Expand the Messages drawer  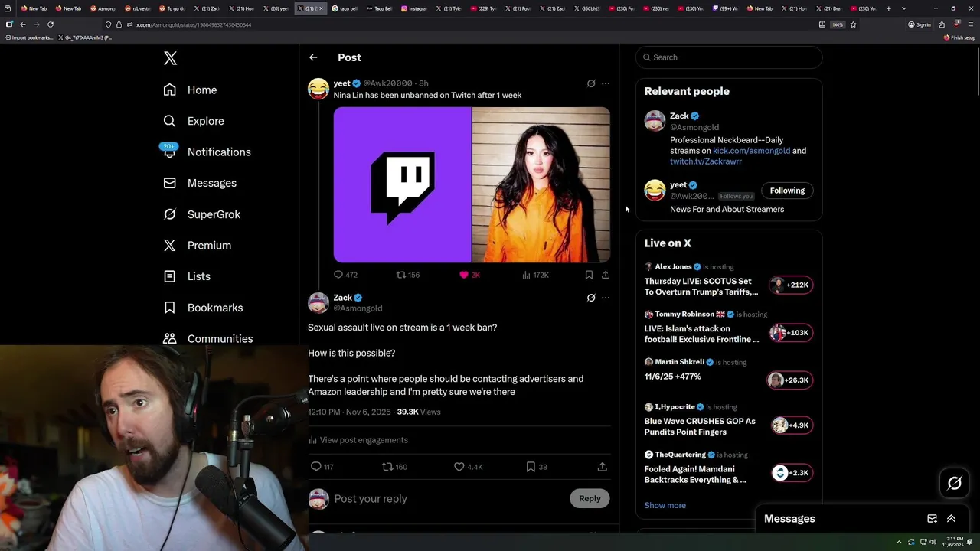951,519
